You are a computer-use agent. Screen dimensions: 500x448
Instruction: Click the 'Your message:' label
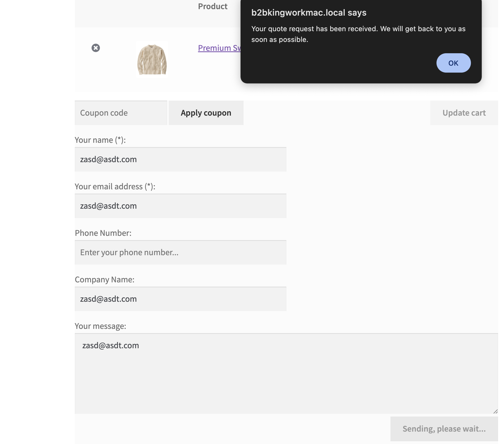point(100,326)
